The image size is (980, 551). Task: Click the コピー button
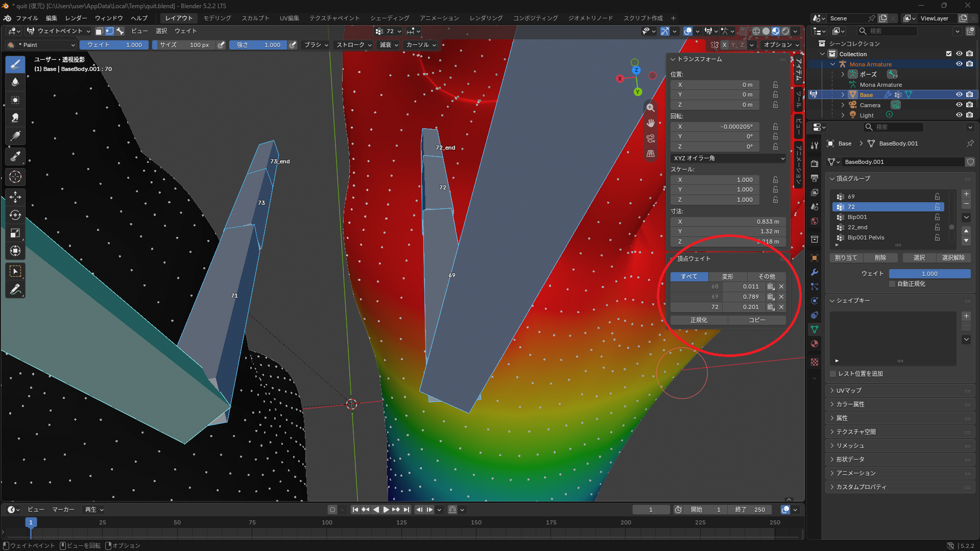tap(757, 320)
